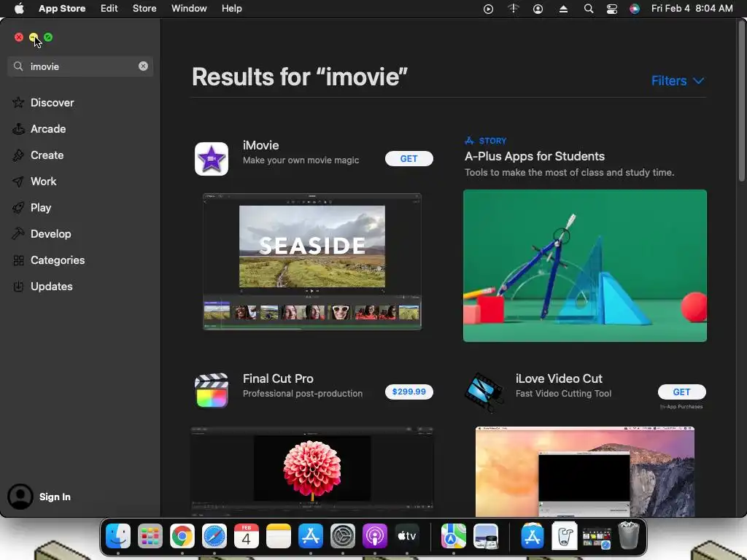The height and width of the screenshot is (560, 747).
Task: Open the green geometry tools story image
Action: pos(584,265)
